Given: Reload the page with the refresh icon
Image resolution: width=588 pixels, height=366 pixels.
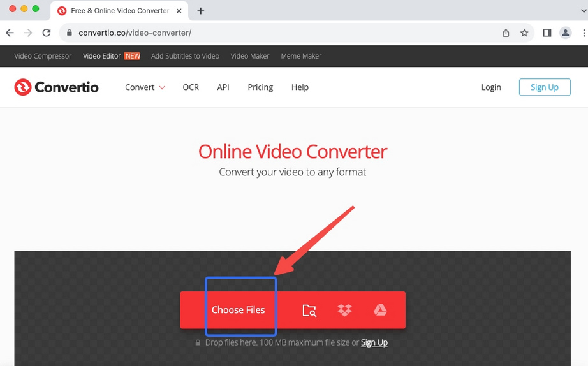Looking at the screenshot, I should (47, 33).
